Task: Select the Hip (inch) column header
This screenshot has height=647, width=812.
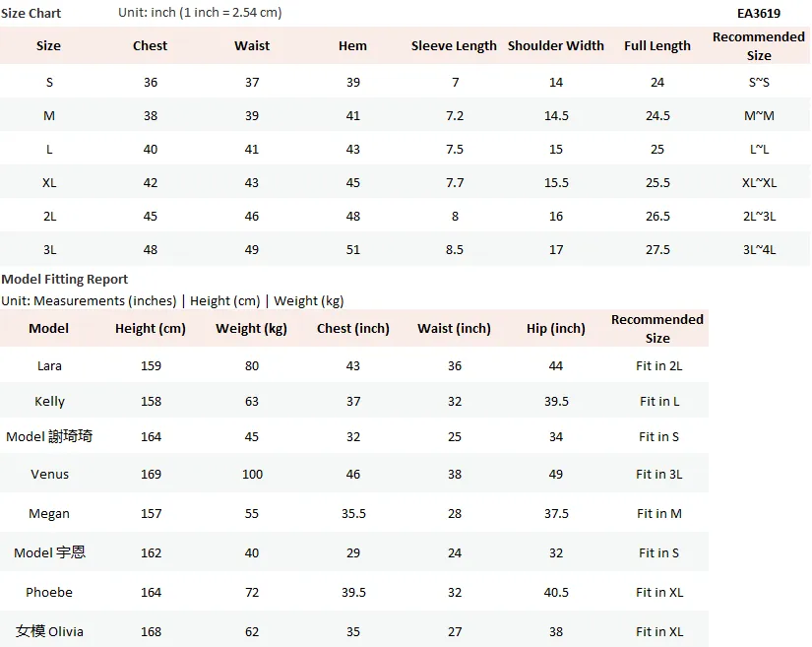Action: click(x=556, y=328)
